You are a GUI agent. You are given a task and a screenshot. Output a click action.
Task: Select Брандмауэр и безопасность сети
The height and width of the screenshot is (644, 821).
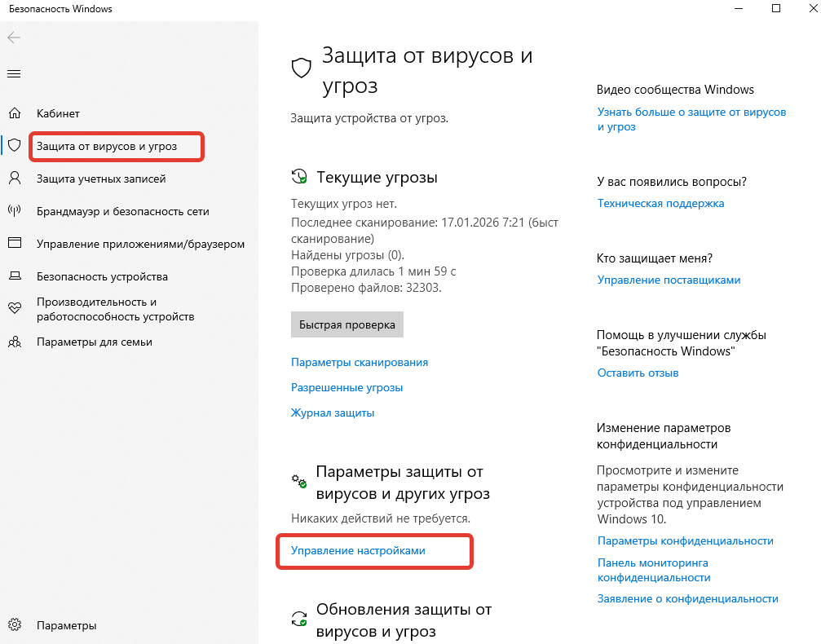point(123,211)
